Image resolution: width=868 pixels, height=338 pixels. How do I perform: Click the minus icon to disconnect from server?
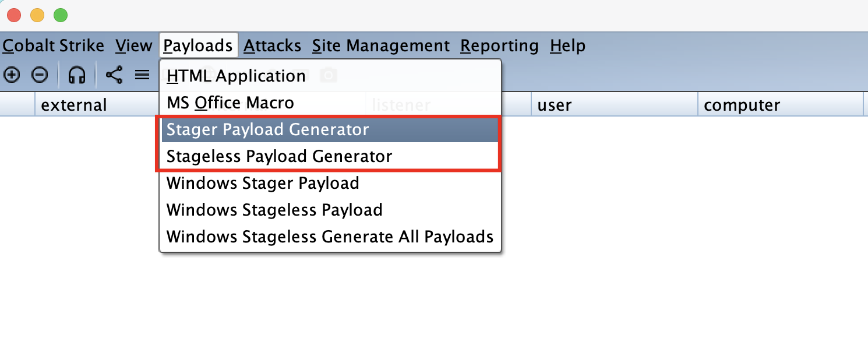(40, 75)
